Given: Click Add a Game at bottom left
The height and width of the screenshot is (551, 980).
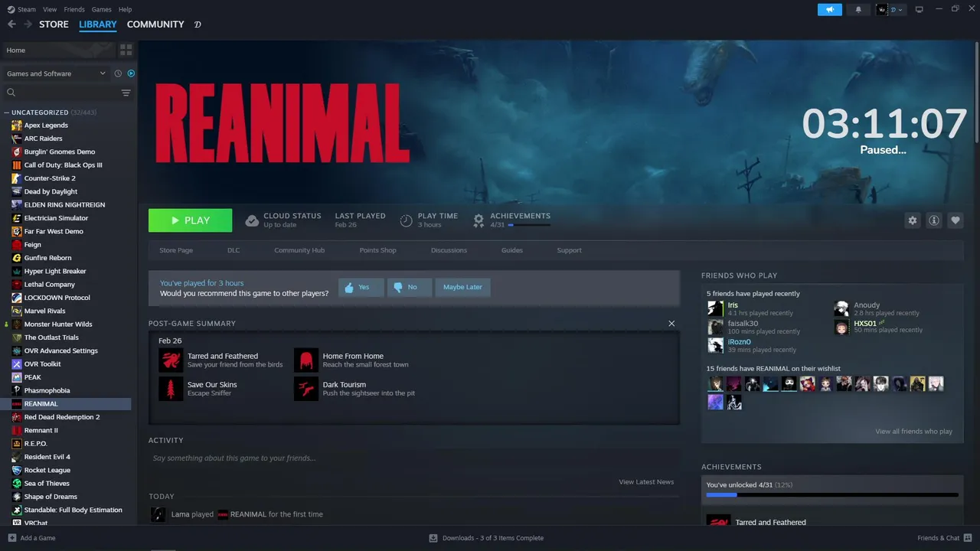Looking at the screenshot, I should click(x=31, y=538).
